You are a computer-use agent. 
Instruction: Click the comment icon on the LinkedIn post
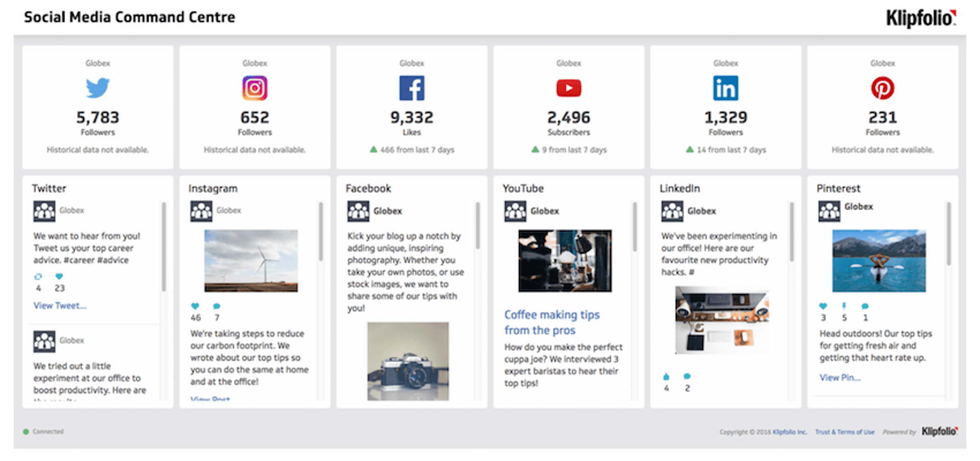[687, 378]
